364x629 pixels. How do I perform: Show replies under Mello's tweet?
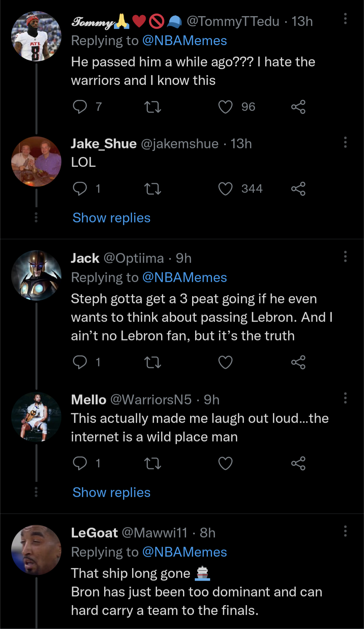click(x=112, y=492)
